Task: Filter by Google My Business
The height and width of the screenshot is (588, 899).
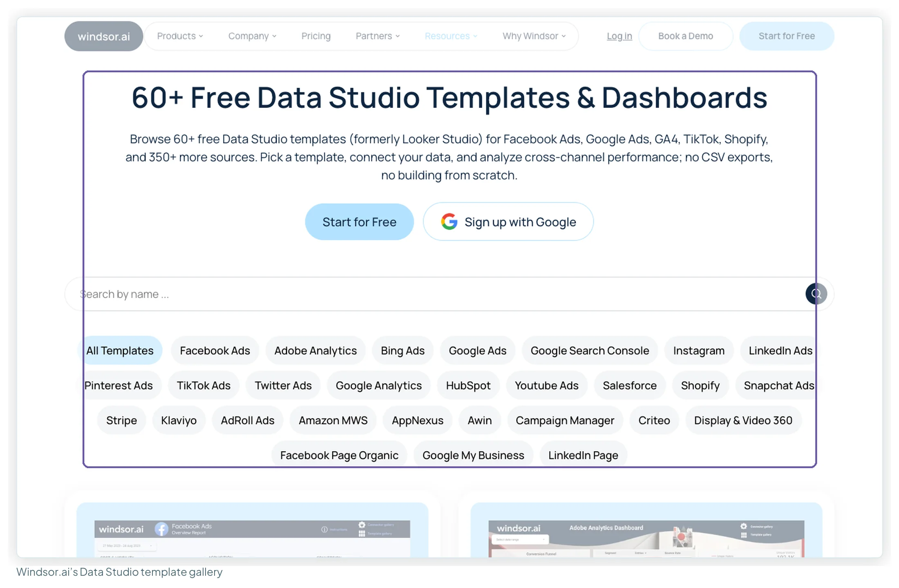Action: tap(473, 455)
